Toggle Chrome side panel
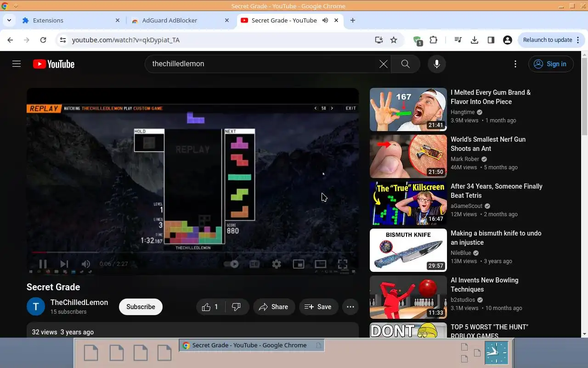 point(491,40)
